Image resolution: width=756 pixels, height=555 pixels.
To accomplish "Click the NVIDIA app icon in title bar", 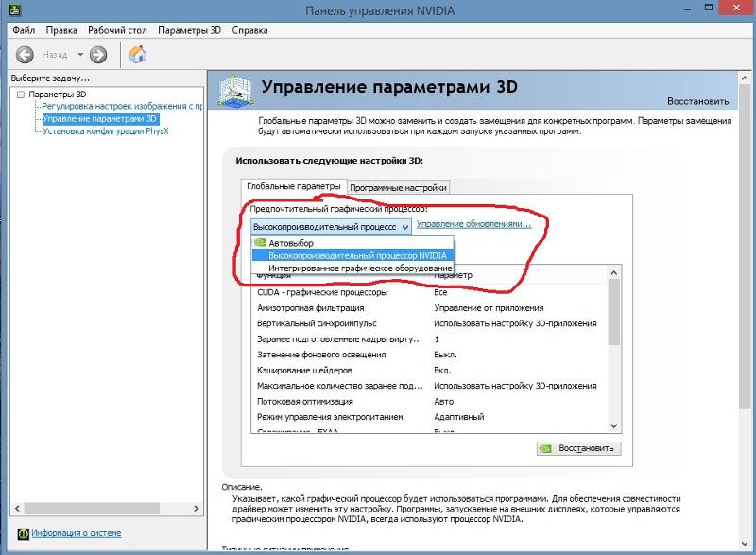I will tap(15, 9).
